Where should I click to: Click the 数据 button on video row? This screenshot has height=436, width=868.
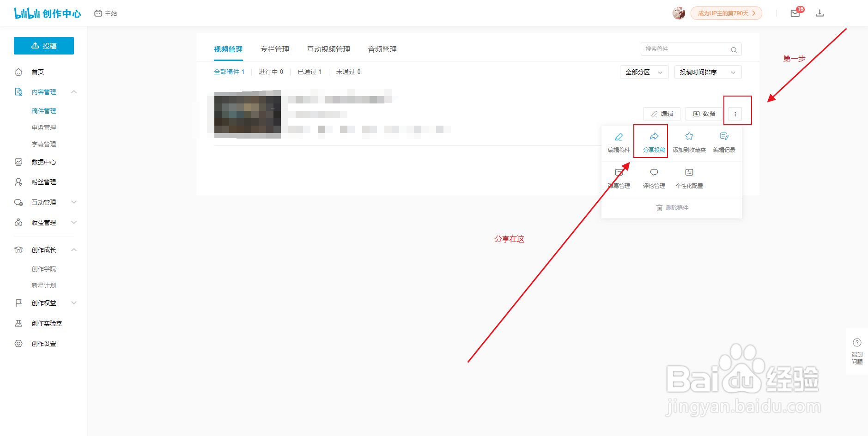coord(704,114)
